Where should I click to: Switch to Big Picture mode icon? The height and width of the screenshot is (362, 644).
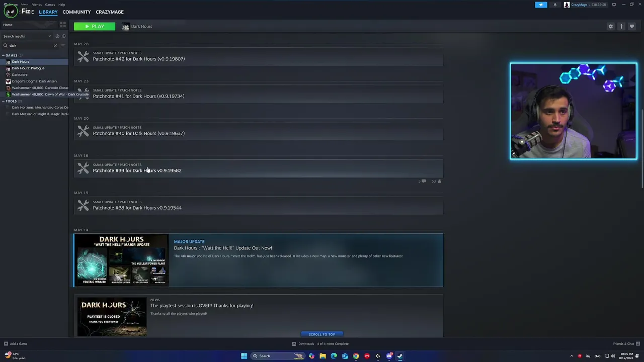pos(614,5)
